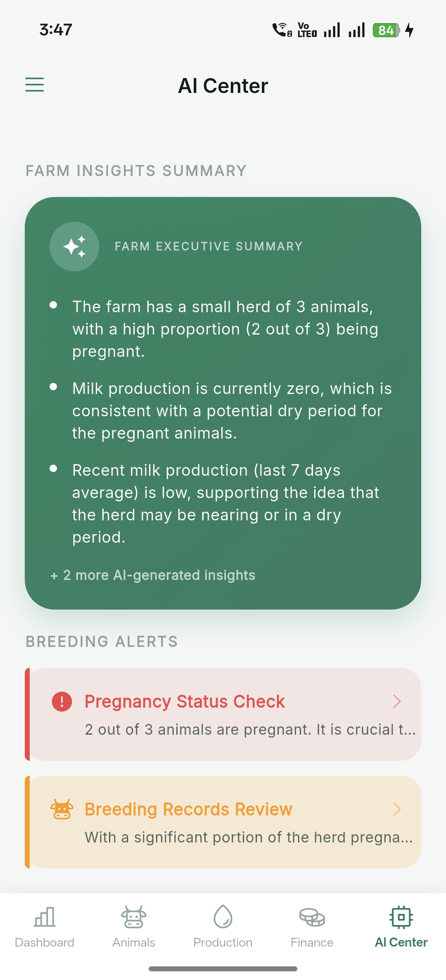Expand Breeding Records Review chevron
The height and width of the screenshot is (980, 446).
coord(397,809)
